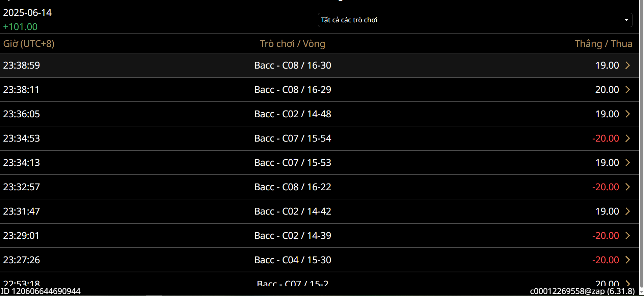Click the "Thắng / Thua" column header
Screen dimensions: 644x296
coord(603,44)
